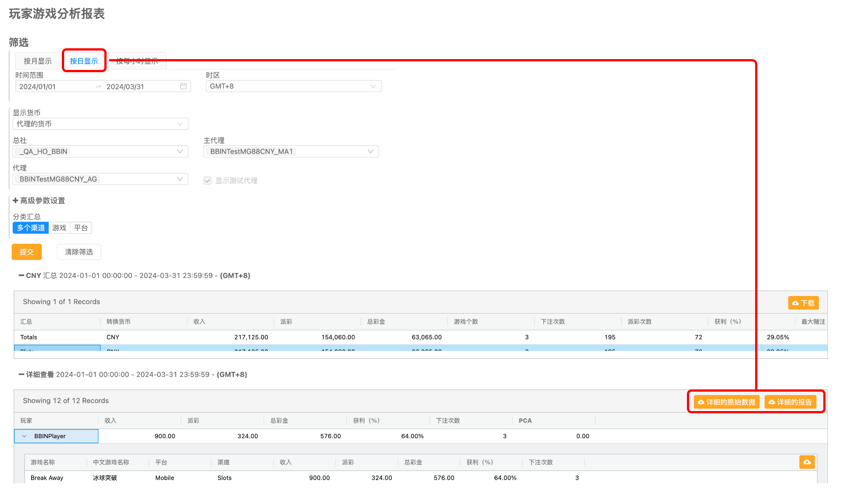
Task: Collapse the 详细查看 section
Action: 21,375
